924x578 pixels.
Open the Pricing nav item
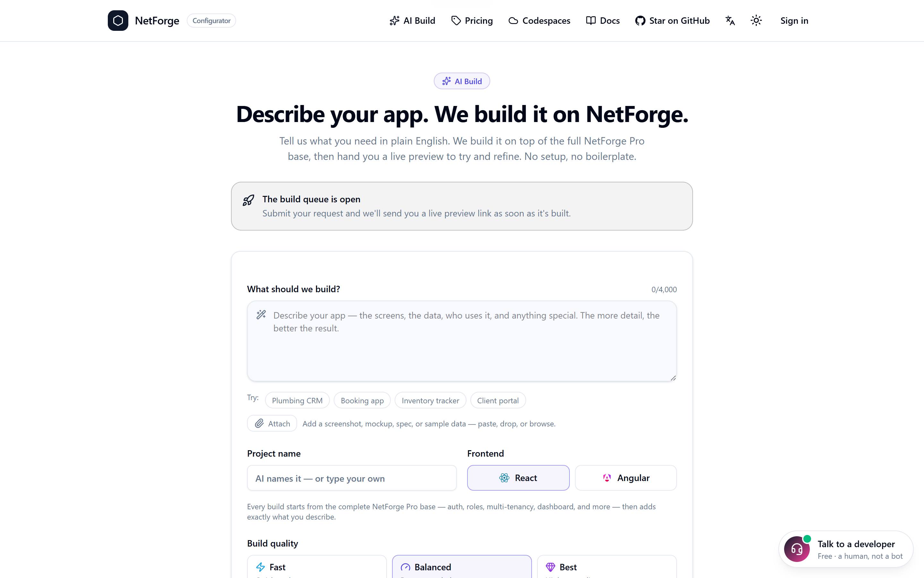point(472,21)
